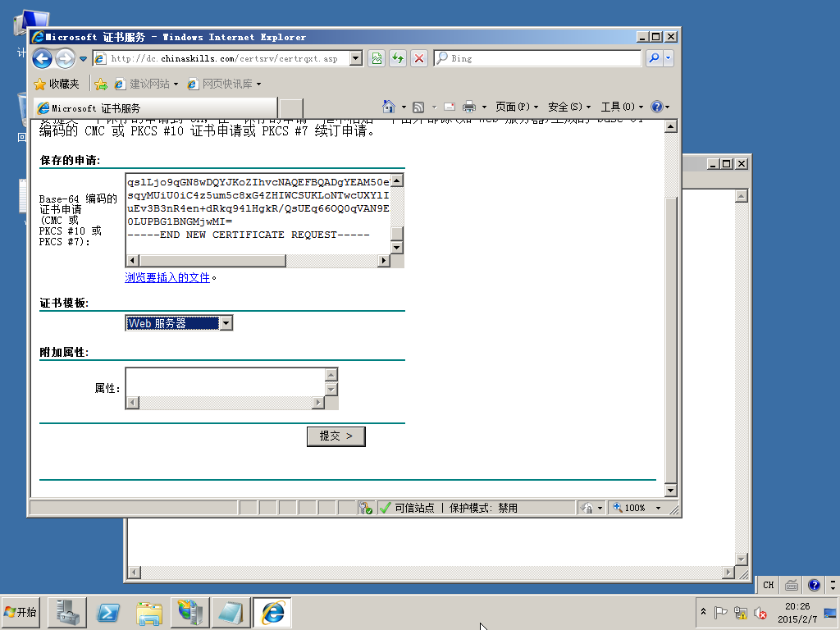
Task: Open the Print options dropdown arrow
Action: (x=484, y=107)
